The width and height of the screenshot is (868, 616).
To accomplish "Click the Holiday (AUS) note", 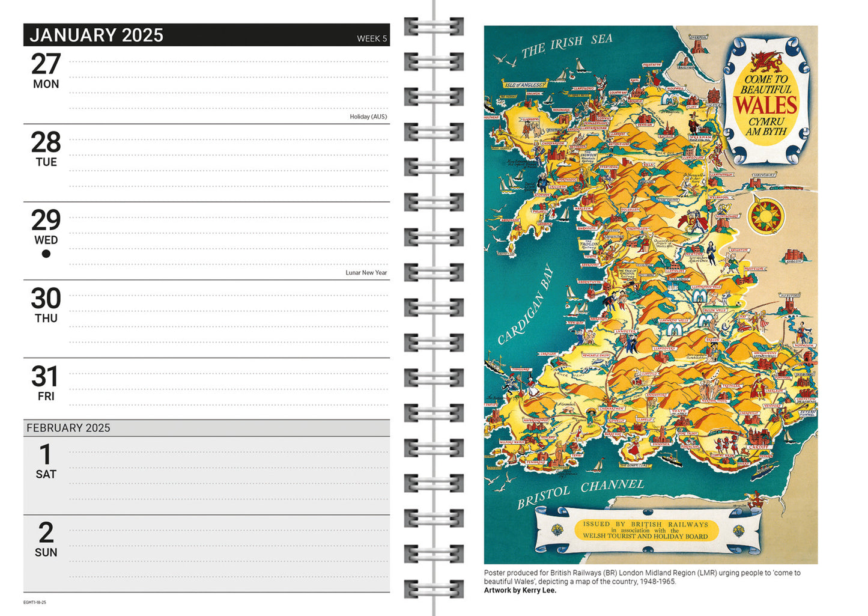I will (368, 117).
